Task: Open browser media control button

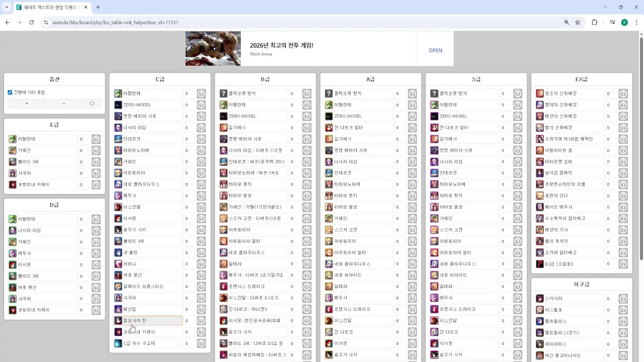Action: pos(612,22)
